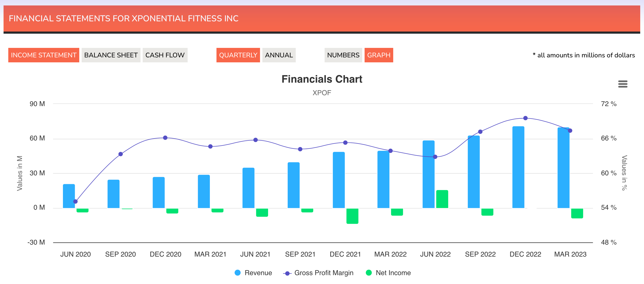
Task: Toggle the Net Income legend item
Action: [393, 273]
